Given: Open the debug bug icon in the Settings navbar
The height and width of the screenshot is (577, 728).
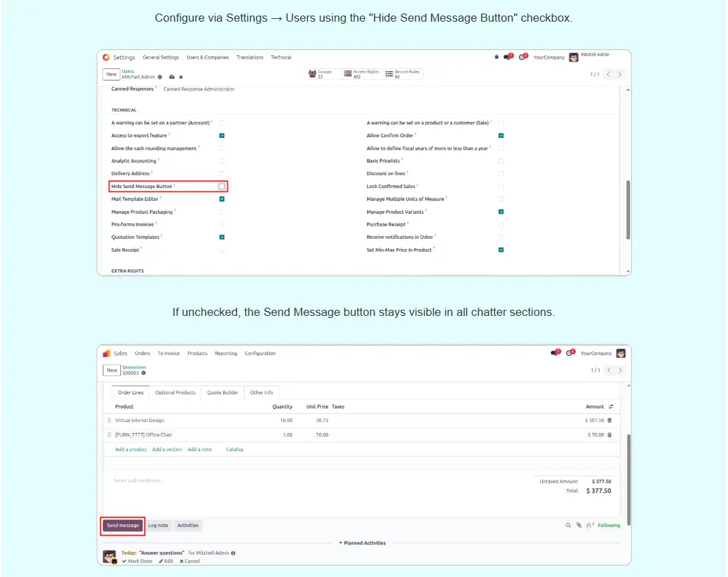Looking at the screenshot, I should pos(497,57).
